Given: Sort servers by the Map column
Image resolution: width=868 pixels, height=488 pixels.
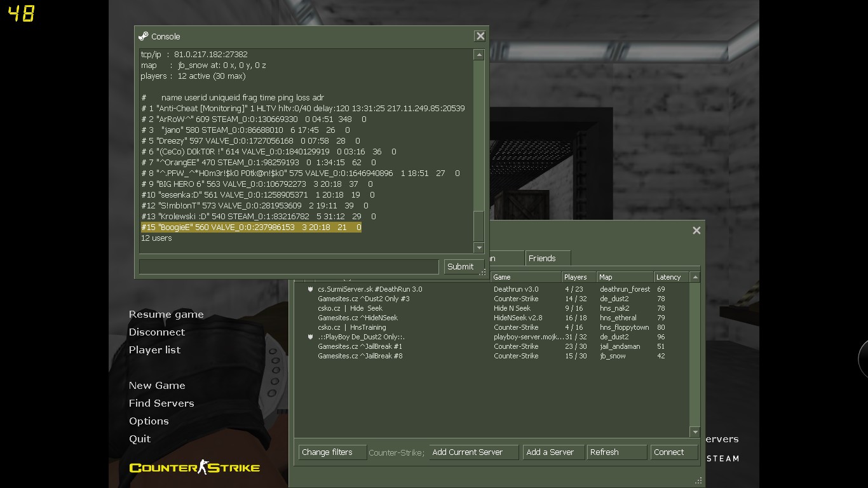Looking at the screenshot, I should (x=625, y=277).
